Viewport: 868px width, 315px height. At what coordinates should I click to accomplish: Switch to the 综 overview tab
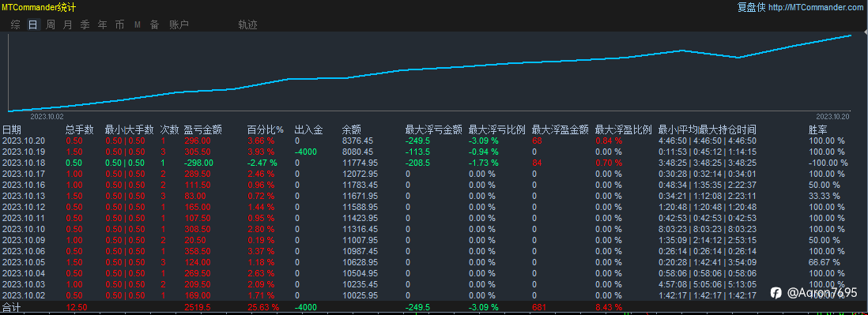point(16,24)
